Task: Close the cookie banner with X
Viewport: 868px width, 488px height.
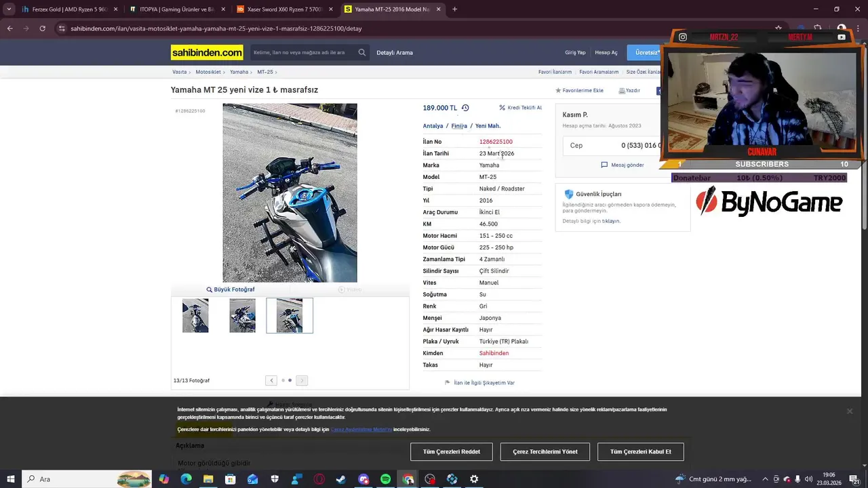Action: [849, 411]
